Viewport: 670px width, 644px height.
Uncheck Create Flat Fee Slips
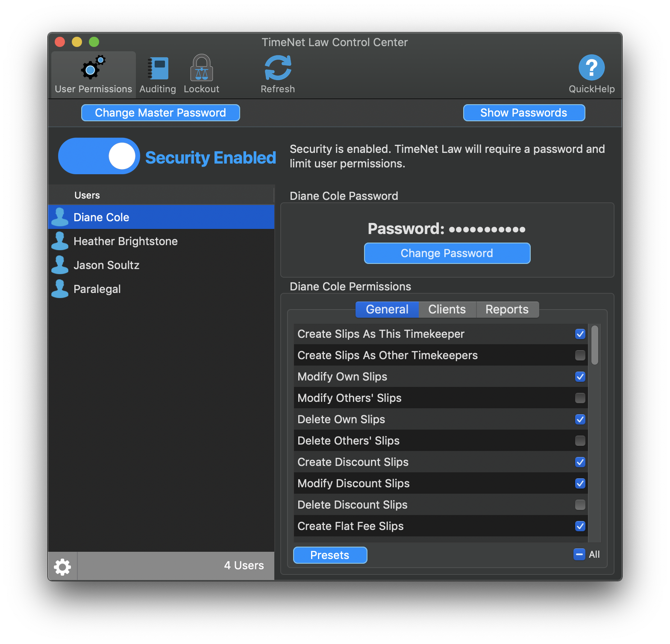(580, 526)
